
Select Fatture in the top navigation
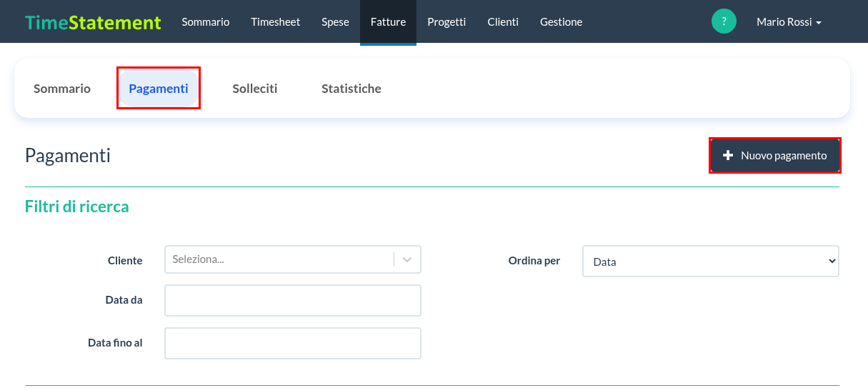coord(388,22)
